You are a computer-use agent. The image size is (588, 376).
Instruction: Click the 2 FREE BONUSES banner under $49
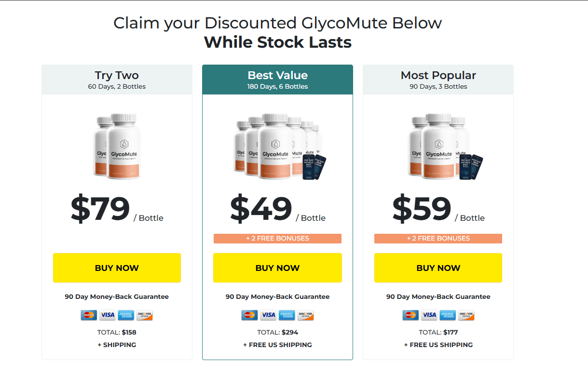pos(277,238)
